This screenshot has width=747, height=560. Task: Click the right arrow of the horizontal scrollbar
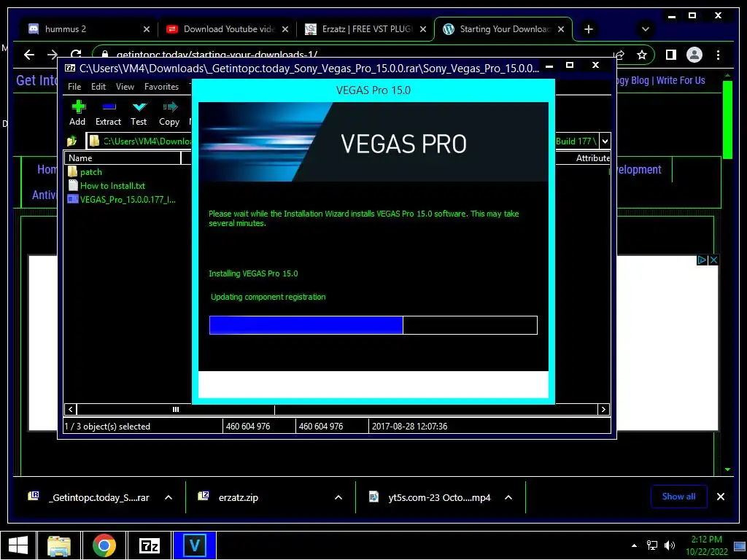click(x=603, y=410)
